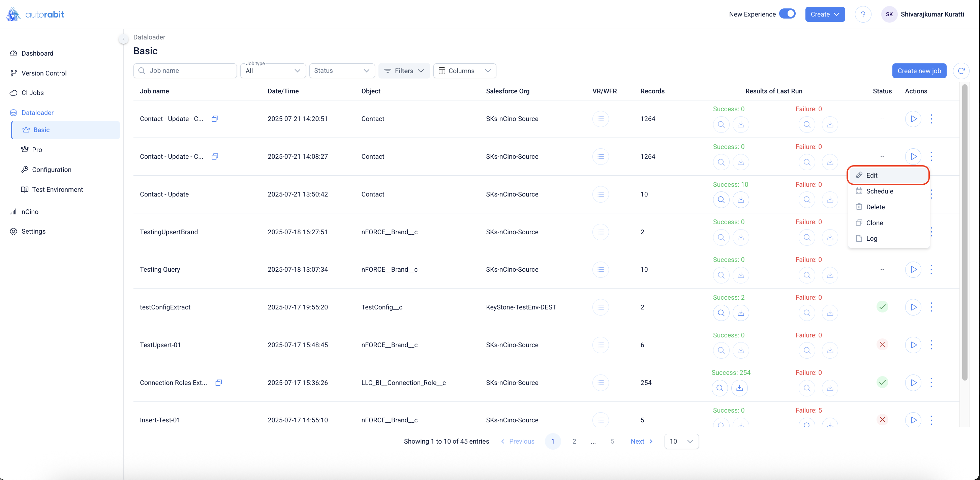
Task: Open the Job type dropdown
Action: pyautogui.click(x=273, y=71)
